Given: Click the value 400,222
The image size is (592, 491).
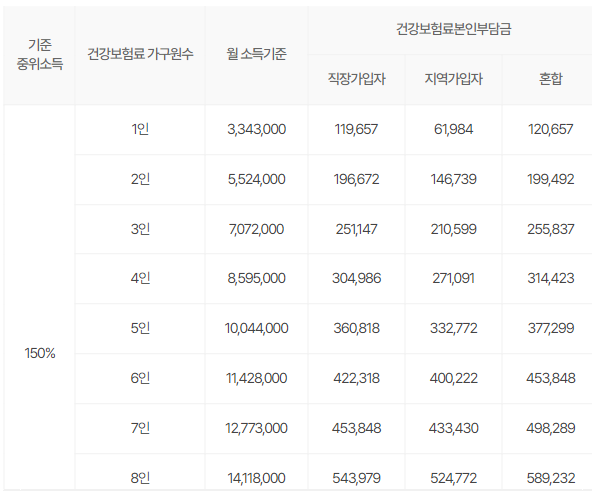Looking at the screenshot, I should 453,378.
